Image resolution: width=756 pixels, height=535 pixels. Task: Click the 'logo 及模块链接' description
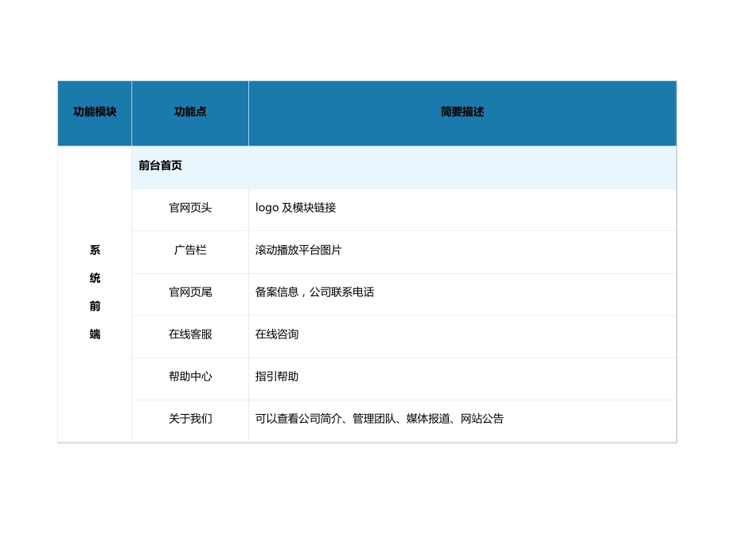tap(295, 208)
